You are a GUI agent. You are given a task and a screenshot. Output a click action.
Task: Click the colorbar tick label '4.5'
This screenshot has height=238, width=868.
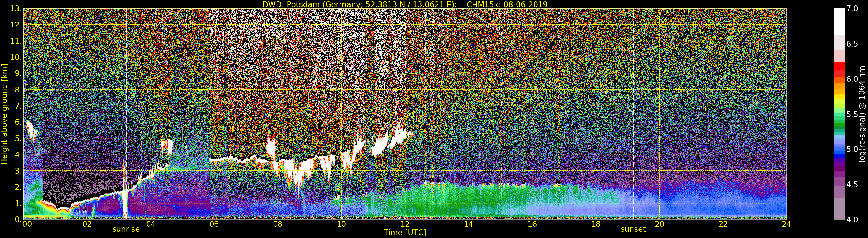click(x=852, y=185)
